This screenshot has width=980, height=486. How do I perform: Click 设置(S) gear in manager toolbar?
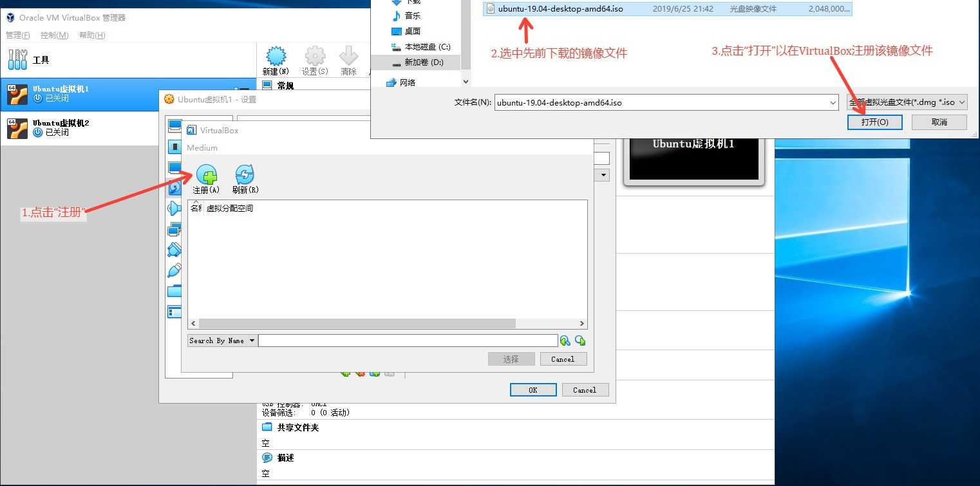pos(315,61)
